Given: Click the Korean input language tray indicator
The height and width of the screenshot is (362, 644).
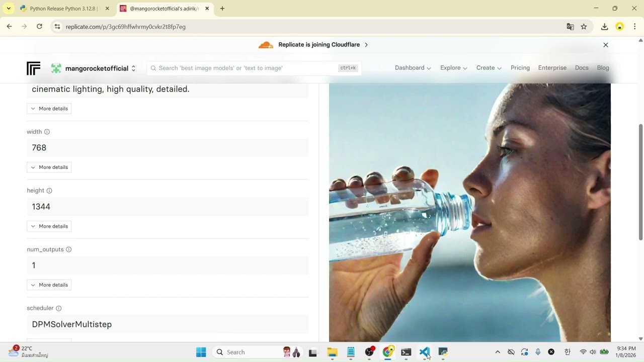Looking at the screenshot, I should [568, 352].
